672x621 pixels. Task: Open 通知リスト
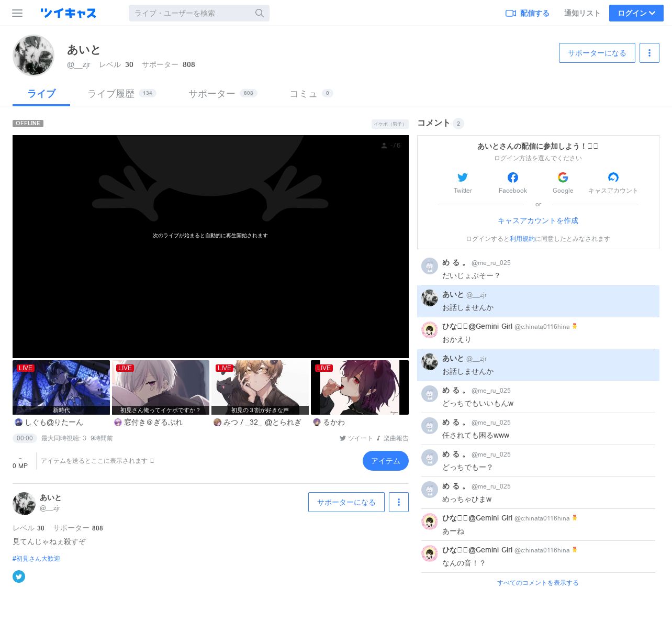click(582, 13)
